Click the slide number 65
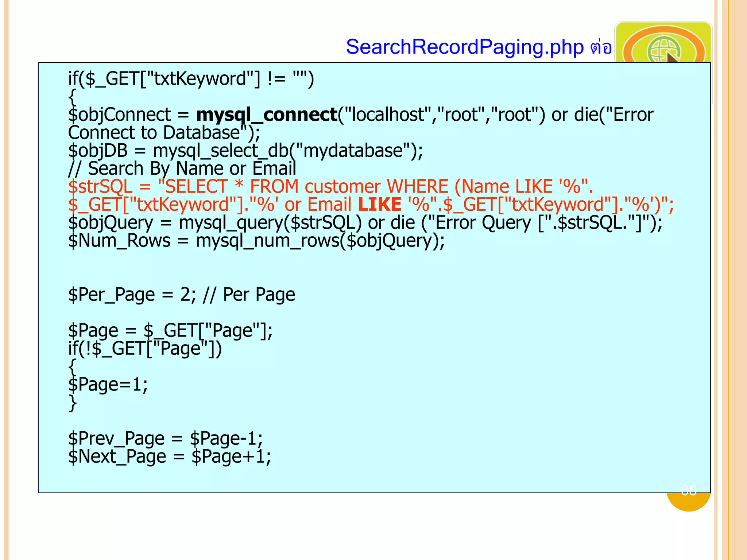Screen dimensions: 747x560 (689, 490)
